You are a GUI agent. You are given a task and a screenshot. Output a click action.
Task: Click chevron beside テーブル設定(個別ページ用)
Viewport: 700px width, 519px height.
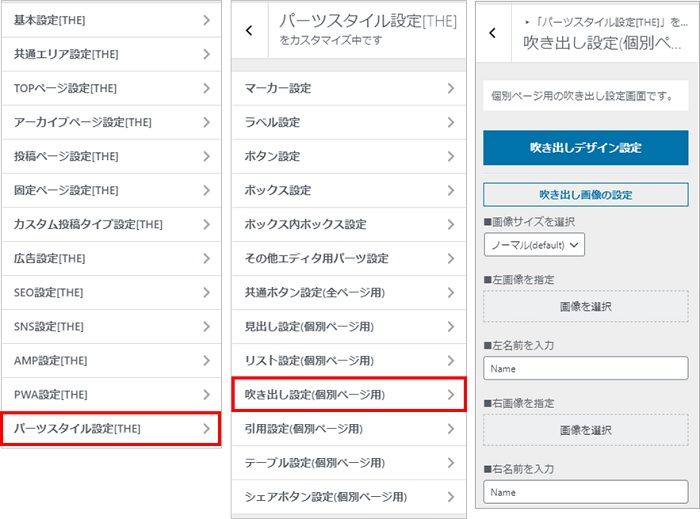coord(452,463)
